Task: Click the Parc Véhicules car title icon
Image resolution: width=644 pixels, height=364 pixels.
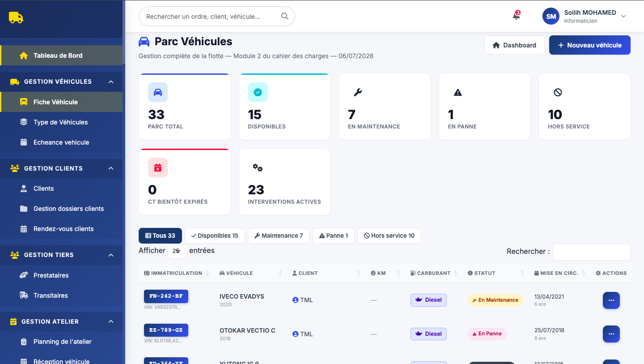Action: [144, 42]
